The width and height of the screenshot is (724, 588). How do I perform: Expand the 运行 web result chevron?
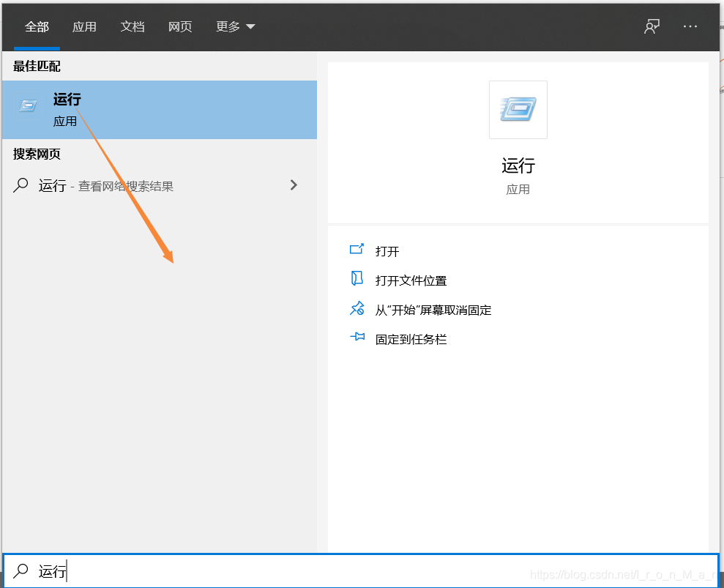pyautogui.click(x=294, y=185)
